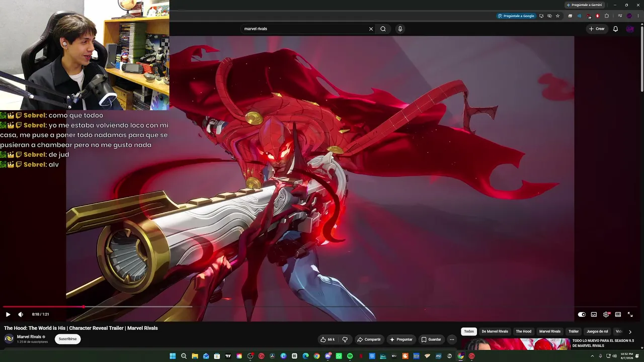Screen dimensions: 644x362
Task: Switch to theater mode
Action: coord(618,314)
